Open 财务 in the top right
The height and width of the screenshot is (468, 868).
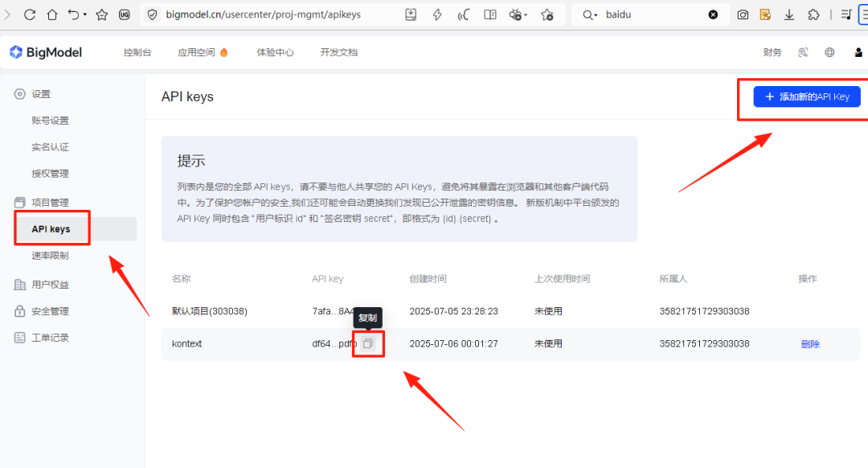[x=772, y=51]
